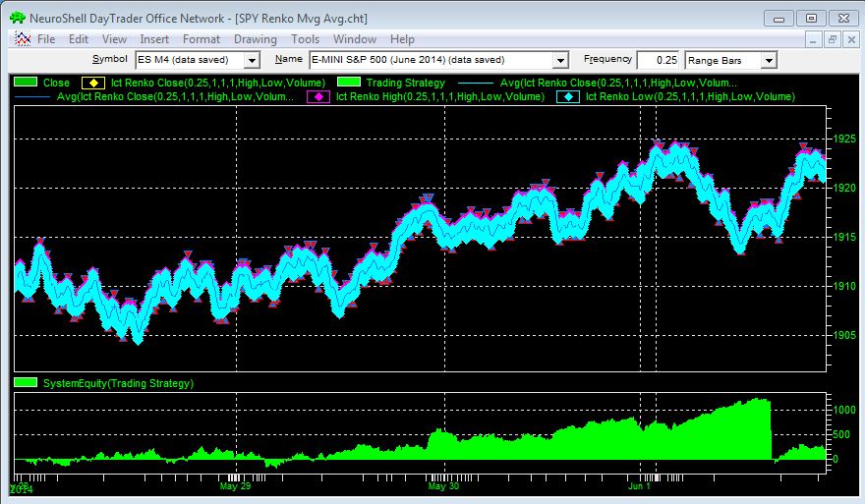The image size is (865, 504).
Task: Click the 1000 equity axis label
Action: [x=844, y=410]
